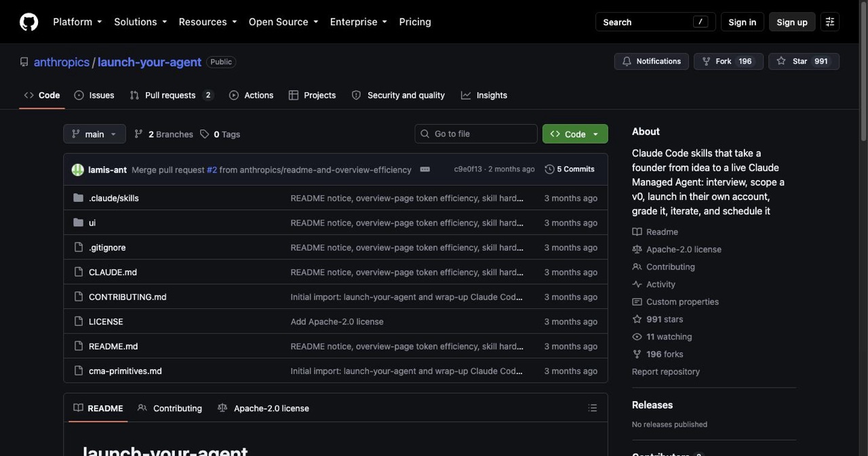Switch to the Projects tab

pos(312,96)
